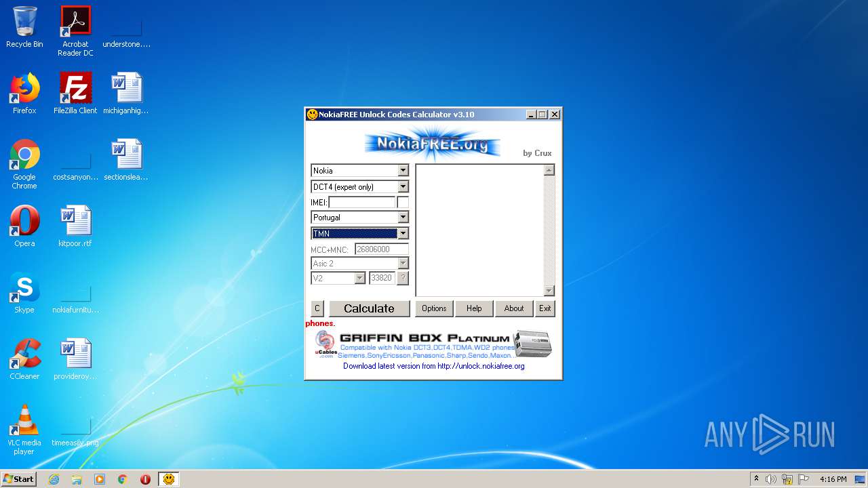Expand the Portugal country dropdown
Viewport: 868px width, 488px height.
tap(403, 218)
